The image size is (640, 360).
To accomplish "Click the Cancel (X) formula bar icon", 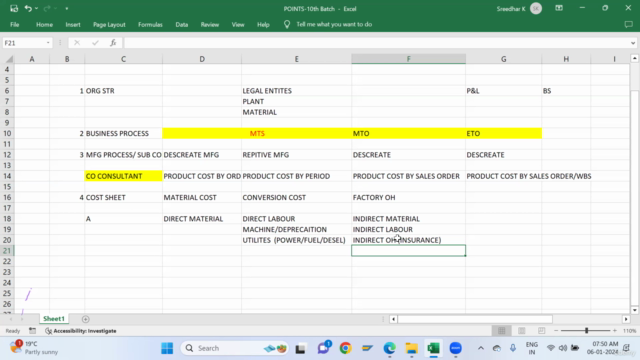I will (77, 43).
